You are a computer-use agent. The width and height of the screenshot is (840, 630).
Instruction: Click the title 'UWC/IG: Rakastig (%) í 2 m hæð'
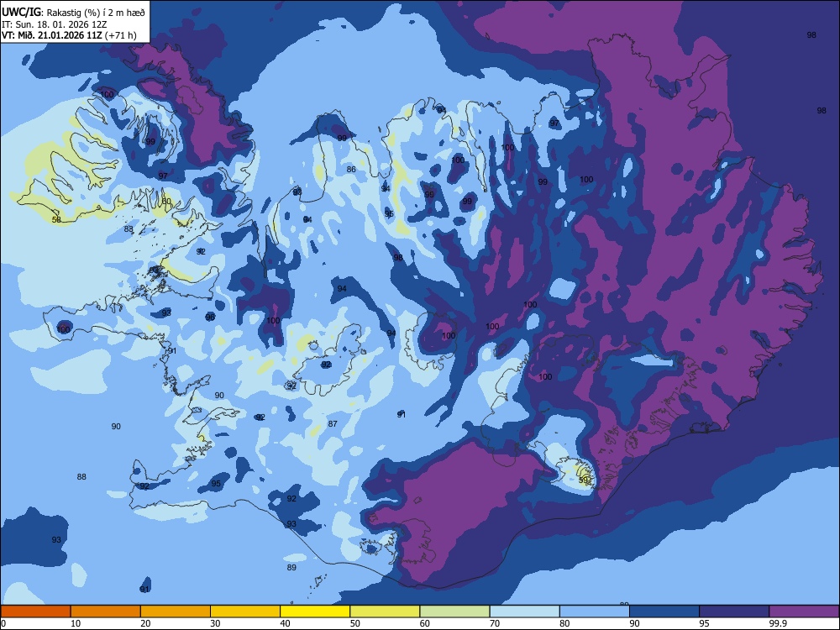coord(73,13)
